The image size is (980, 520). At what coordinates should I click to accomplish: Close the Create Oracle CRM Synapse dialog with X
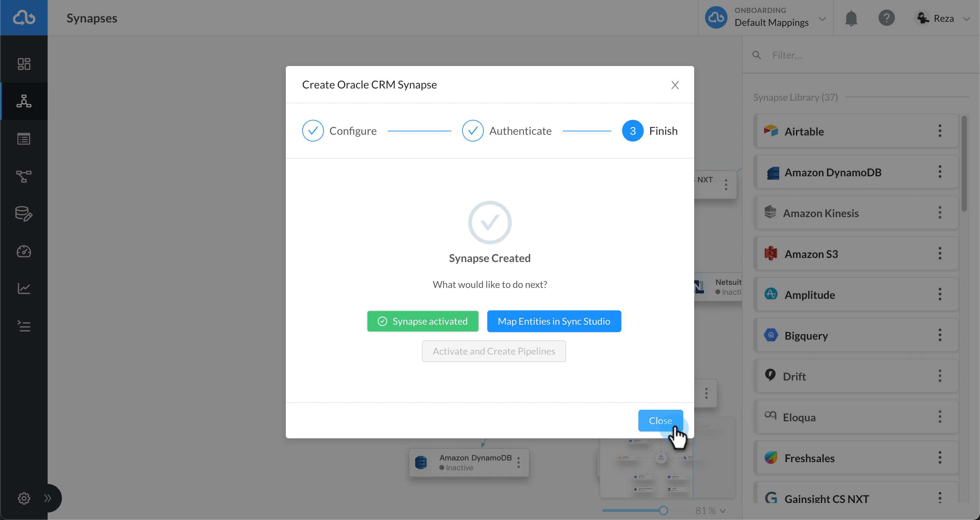[675, 85]
